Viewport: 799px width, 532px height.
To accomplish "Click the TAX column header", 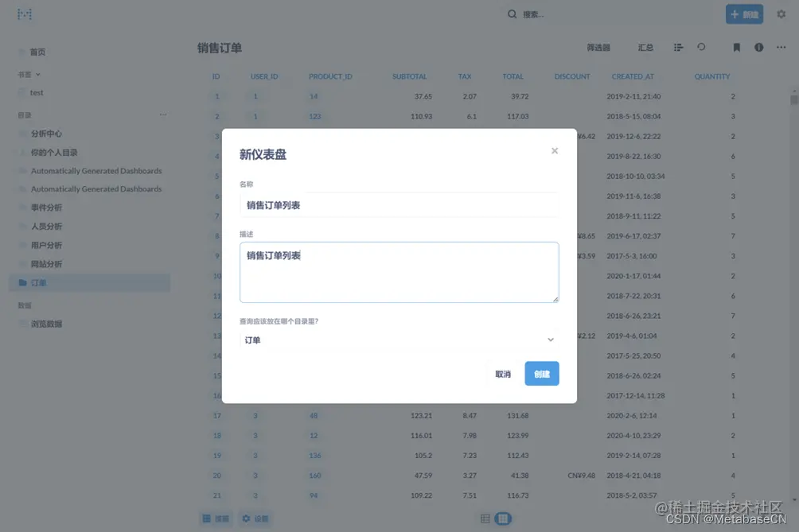I will 465,76.
